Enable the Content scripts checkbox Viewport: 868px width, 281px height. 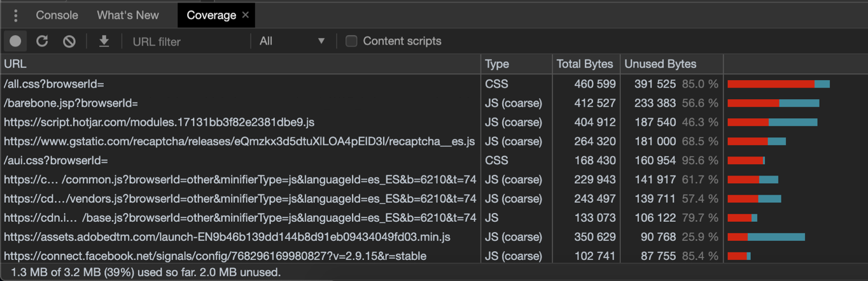(x=351, y=41)
